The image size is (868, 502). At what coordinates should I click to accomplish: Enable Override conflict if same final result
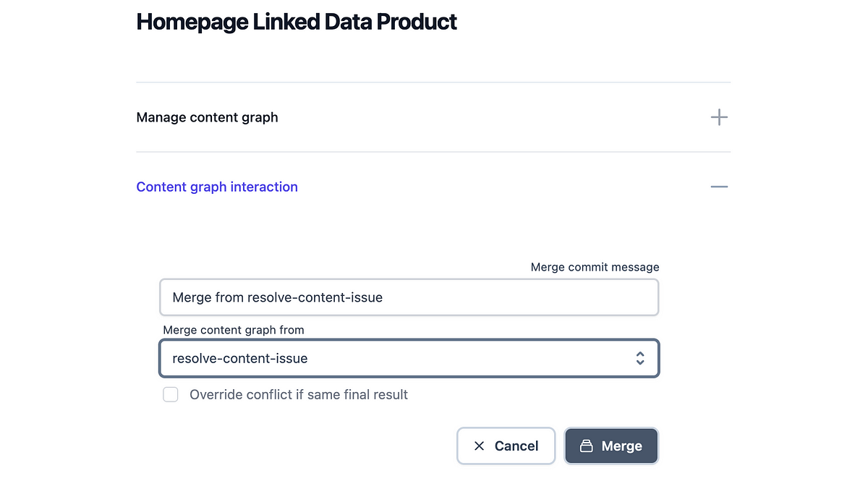coord(171,395)
